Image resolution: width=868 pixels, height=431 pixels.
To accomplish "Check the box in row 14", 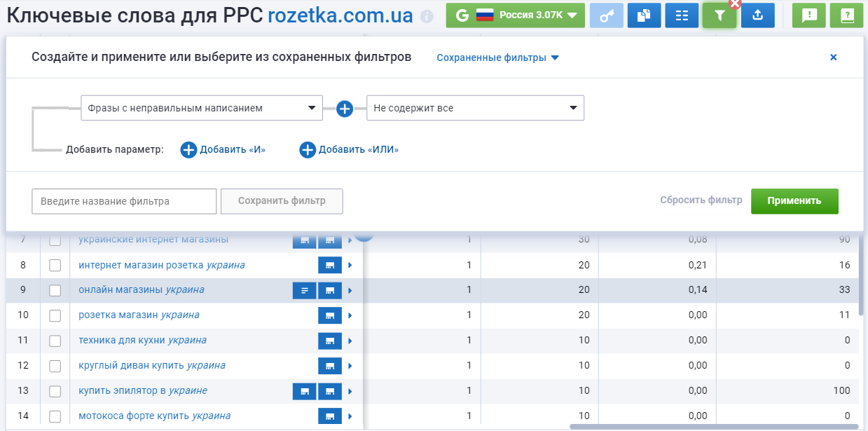I will 55,417.
